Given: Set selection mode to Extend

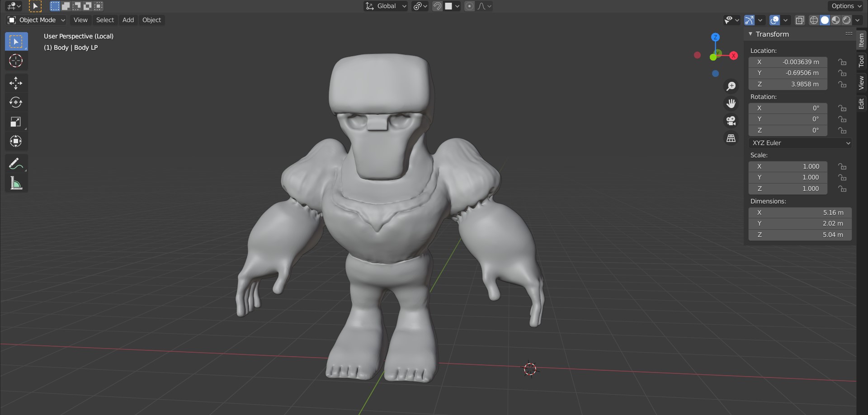Looking at the screenshot, I should [66, 6].
